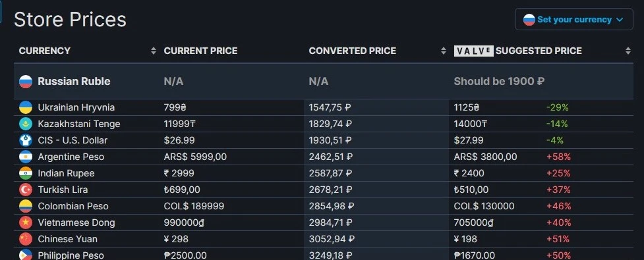644x260 pixels.
Task: Select the CIS - U.S. Dollar name
Action: (73, 140)
